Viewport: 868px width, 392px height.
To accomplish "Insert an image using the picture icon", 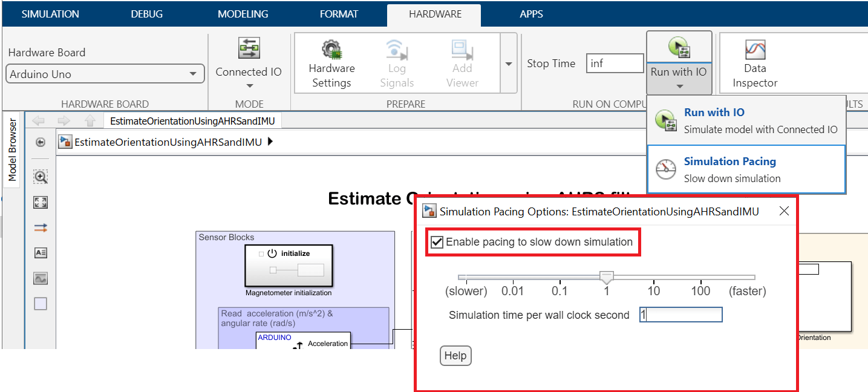I will click(41, 279).
